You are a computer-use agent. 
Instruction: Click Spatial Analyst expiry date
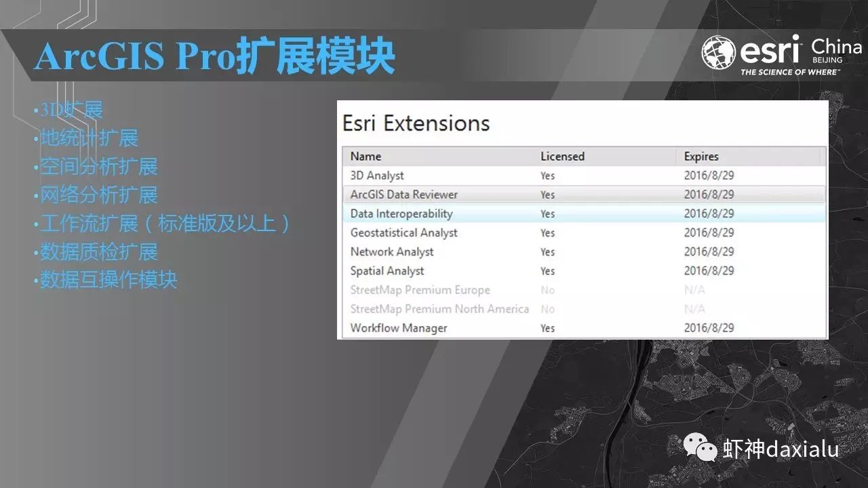tap(709, 270)
